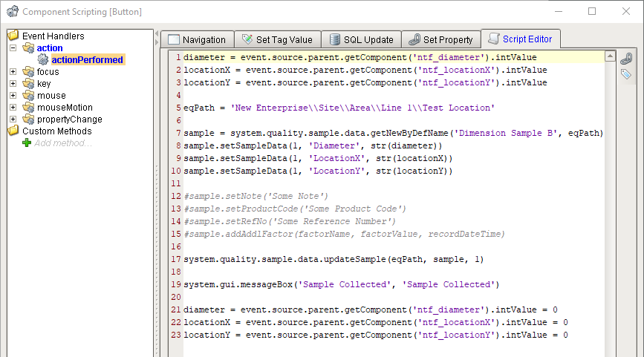The image size is (644, 357).
Task: Open the Set Tag Value tab
Action: [278, 40]
